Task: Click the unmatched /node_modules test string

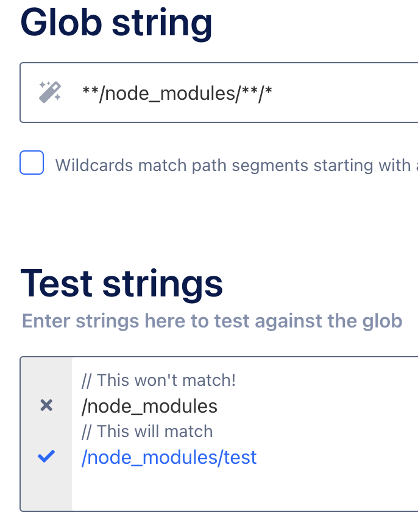Action: pos(149,406)
